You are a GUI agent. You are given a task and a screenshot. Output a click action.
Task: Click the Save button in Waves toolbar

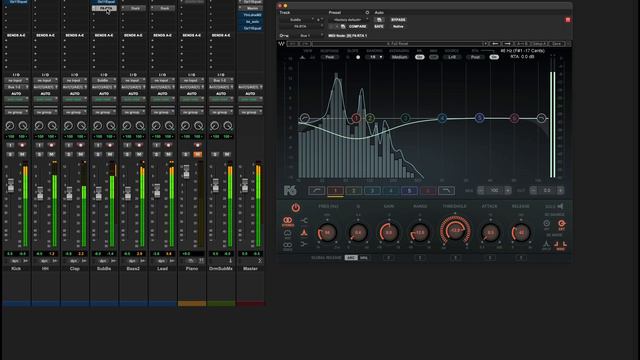557,44
